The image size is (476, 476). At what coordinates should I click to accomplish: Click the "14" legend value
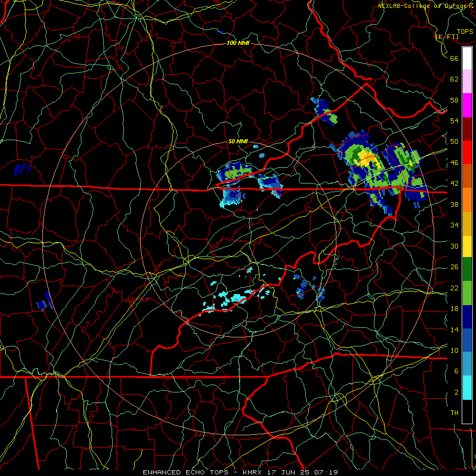click(454, 329)
